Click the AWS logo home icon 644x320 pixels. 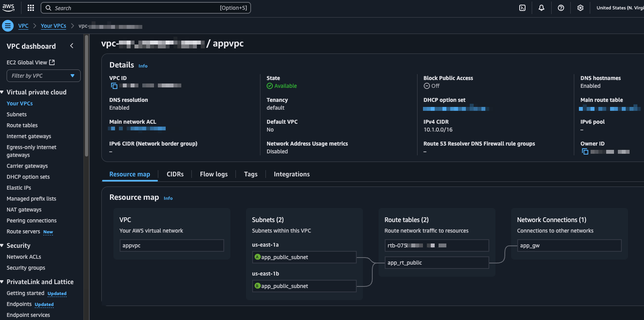coord(8,7)
